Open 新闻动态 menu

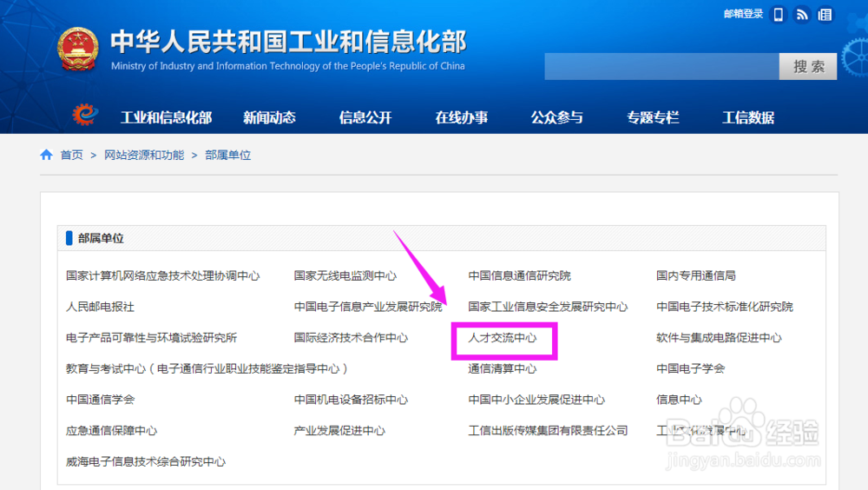pos(270,117)
